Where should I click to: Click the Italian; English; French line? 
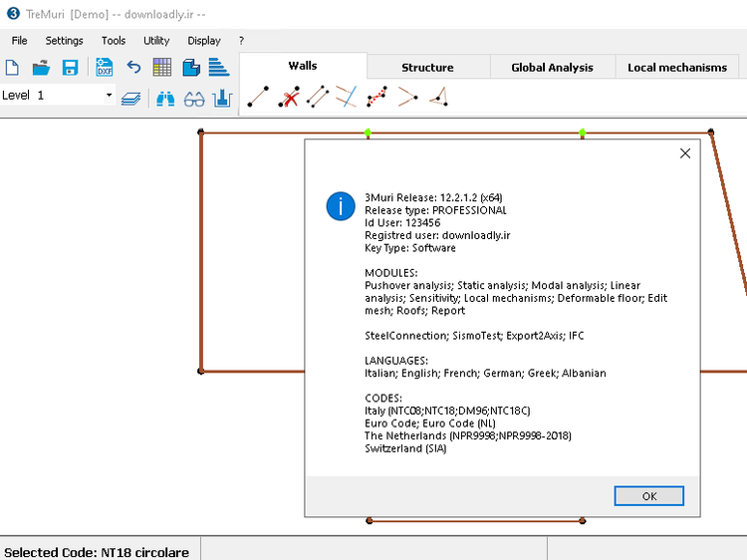click(x=485, y=374)
